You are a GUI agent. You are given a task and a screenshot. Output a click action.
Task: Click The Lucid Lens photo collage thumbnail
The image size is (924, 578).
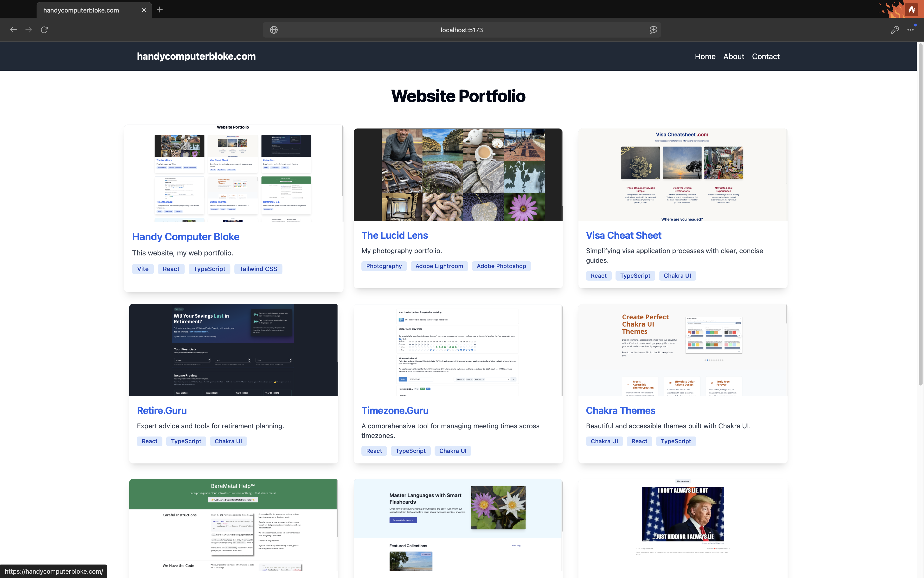[458, 175]
